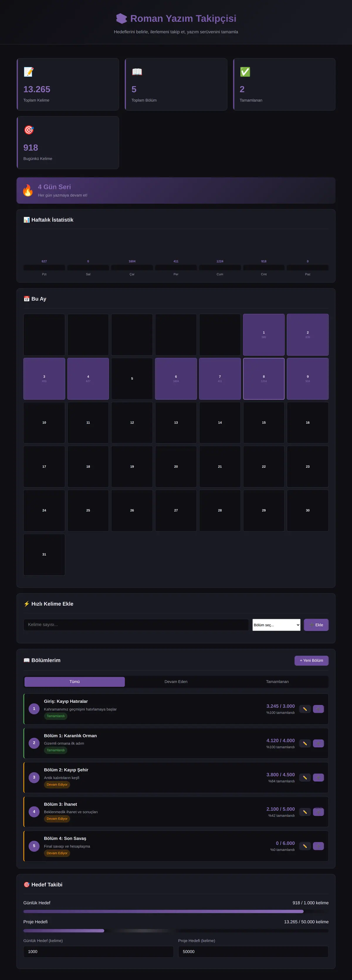The image size is (352, 980).
Task: Click the app logo beside Roman Yazım Takipçisi
Action: [x=121, y=18]
